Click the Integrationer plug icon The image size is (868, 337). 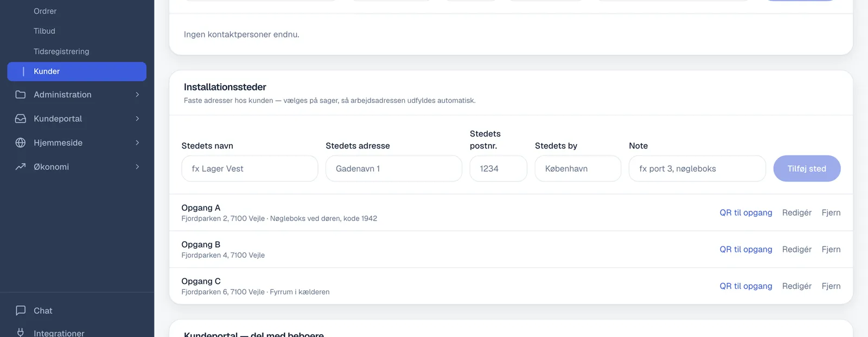[21, 333]
